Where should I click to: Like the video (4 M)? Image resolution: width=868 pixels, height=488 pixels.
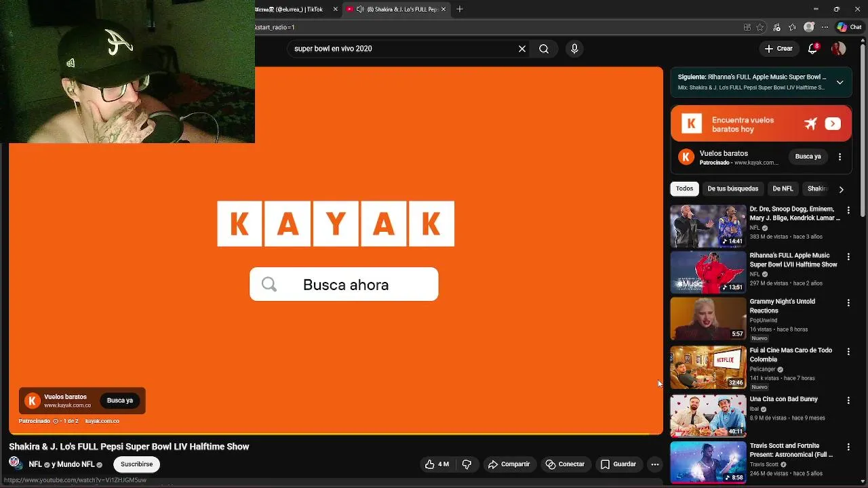pyautogui.click(x=437, y=464)
